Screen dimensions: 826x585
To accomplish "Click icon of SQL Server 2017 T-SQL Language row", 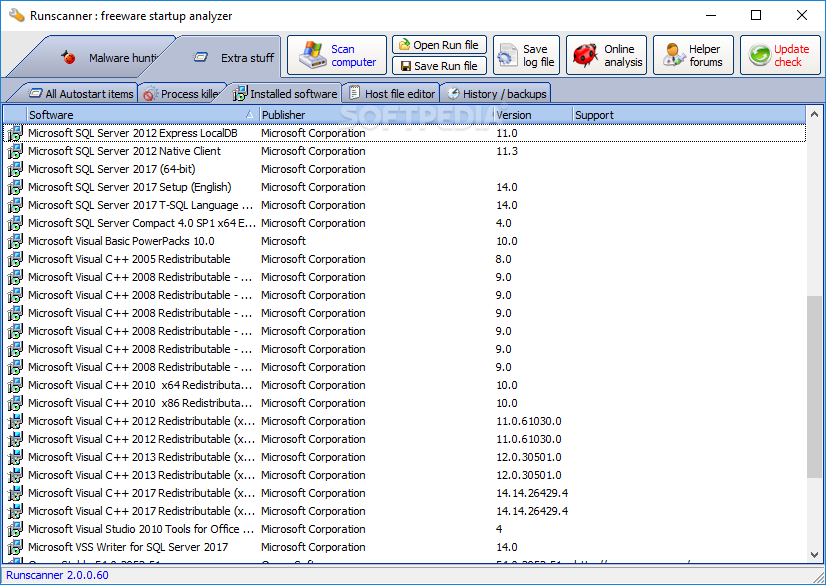I will click(15, 205).
